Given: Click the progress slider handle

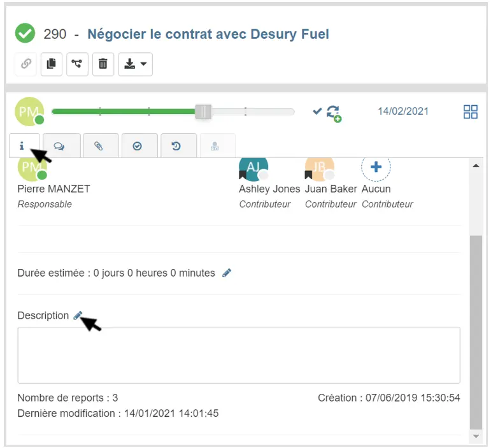Looking at the screenshot, I should [x=203, y=112].
